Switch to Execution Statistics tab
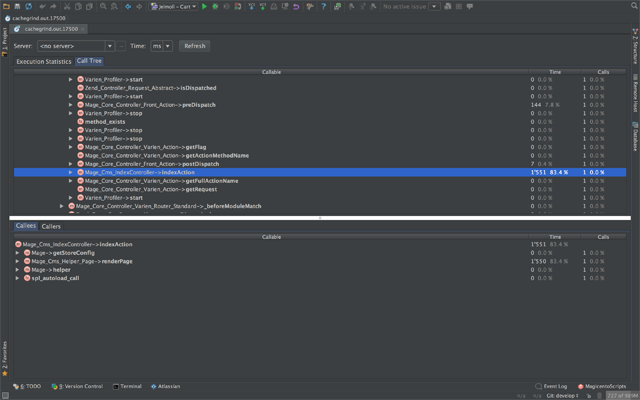 pyautogui.click(x=44, y=61)
